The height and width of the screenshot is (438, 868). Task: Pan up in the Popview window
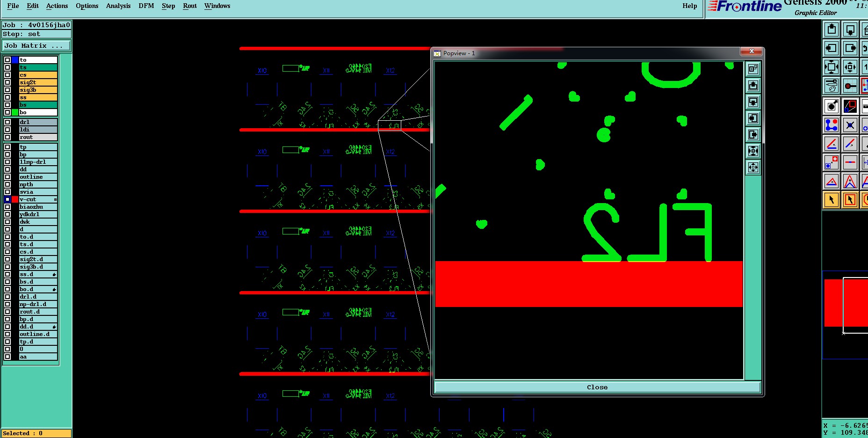[x=753, y=86]
